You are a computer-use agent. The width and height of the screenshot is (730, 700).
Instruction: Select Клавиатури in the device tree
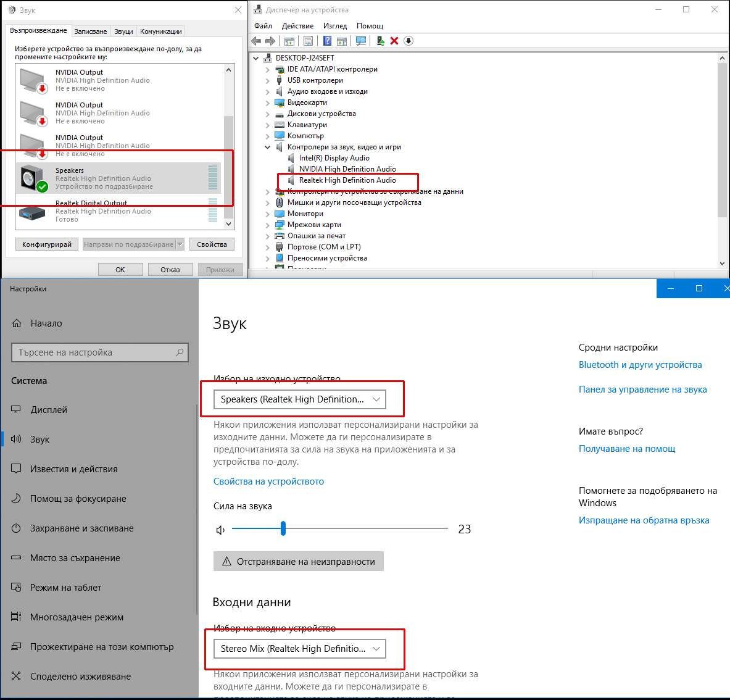(307, 125)
